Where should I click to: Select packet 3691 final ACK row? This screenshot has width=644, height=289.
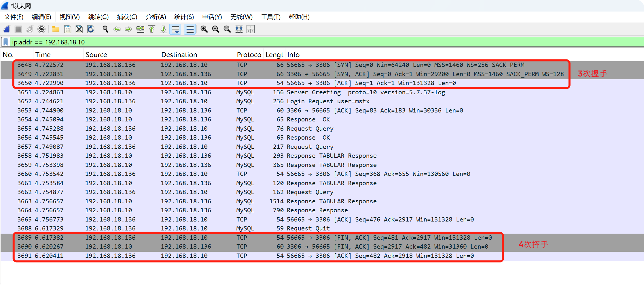point(322,256)
